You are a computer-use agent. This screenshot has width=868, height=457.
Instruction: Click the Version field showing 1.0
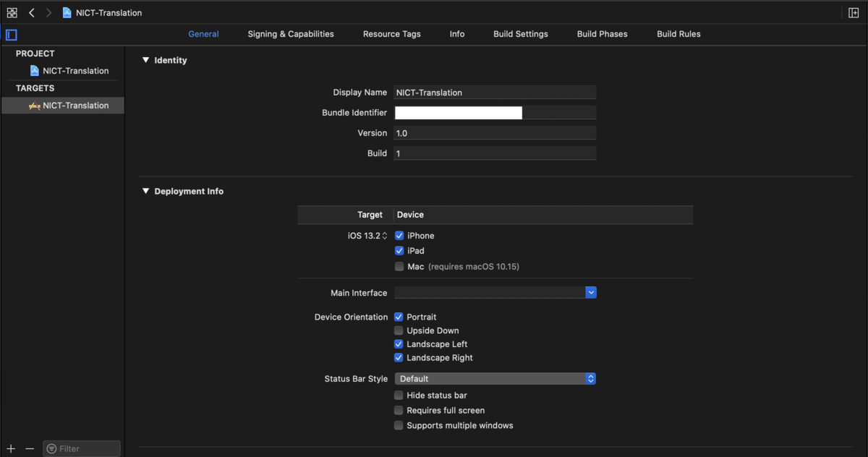pyautogui.click(x=495, y=133)
